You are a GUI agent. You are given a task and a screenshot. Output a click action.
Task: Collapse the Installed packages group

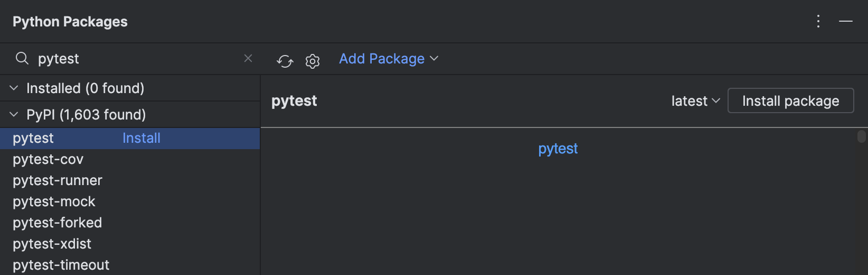point(14,88)
